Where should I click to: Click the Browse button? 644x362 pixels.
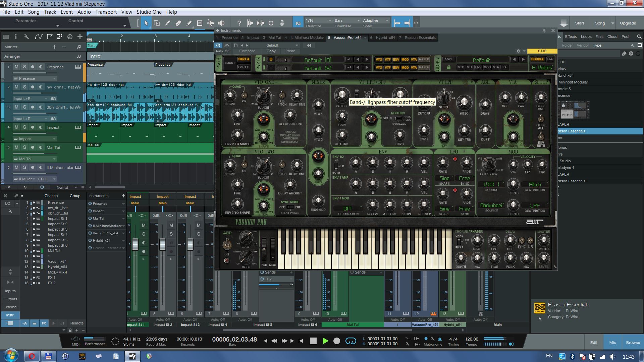[633, 343]
